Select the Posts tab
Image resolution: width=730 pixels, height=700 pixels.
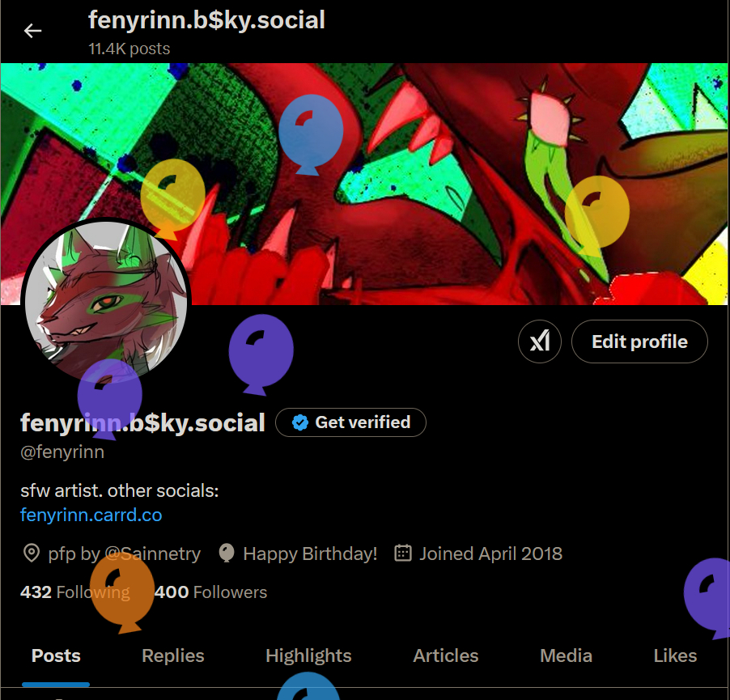56,655
